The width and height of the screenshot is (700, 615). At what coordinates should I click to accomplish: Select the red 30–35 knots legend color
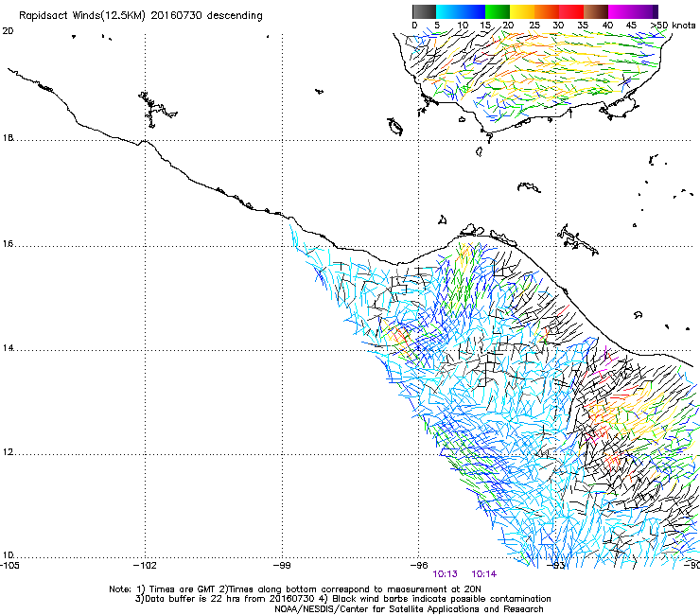pyautogui.click(x=571, y=11)
